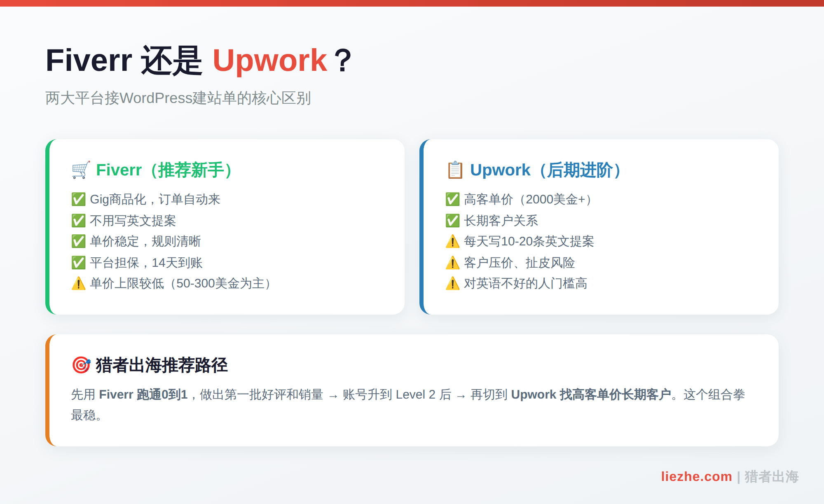Click the warning icon beside 客户压价、扯皮风险
824x504 pixels.
coord(452,263)
